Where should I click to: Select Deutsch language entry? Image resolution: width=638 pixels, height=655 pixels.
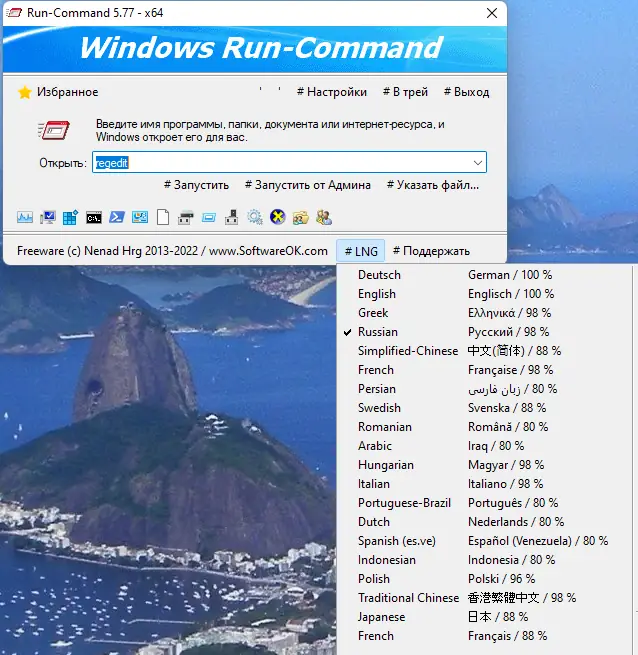pos(485,275)
